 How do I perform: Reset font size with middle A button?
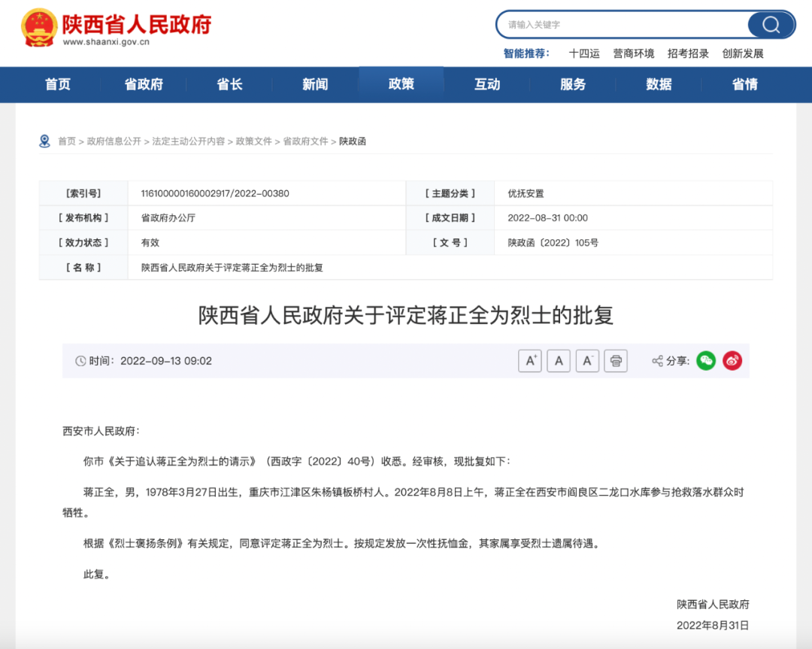[x=559, y=361]
